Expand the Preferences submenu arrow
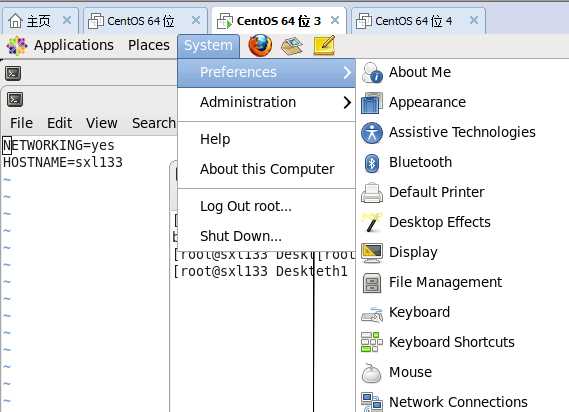Screen dimensions: 569x412 point(347,72)
